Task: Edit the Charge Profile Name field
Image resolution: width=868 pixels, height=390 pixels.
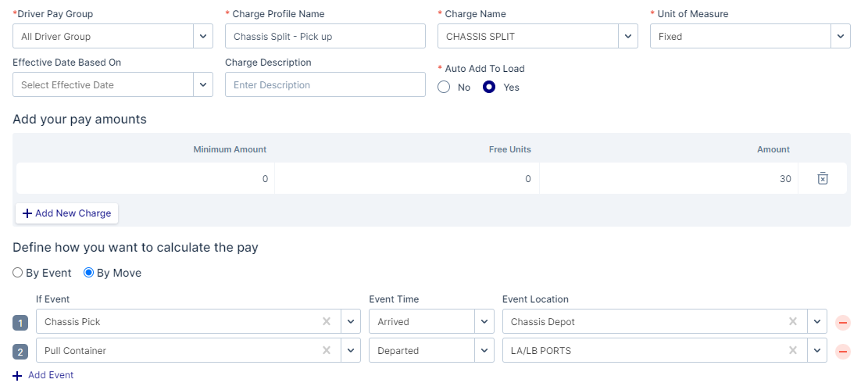Action: [325, 37]
